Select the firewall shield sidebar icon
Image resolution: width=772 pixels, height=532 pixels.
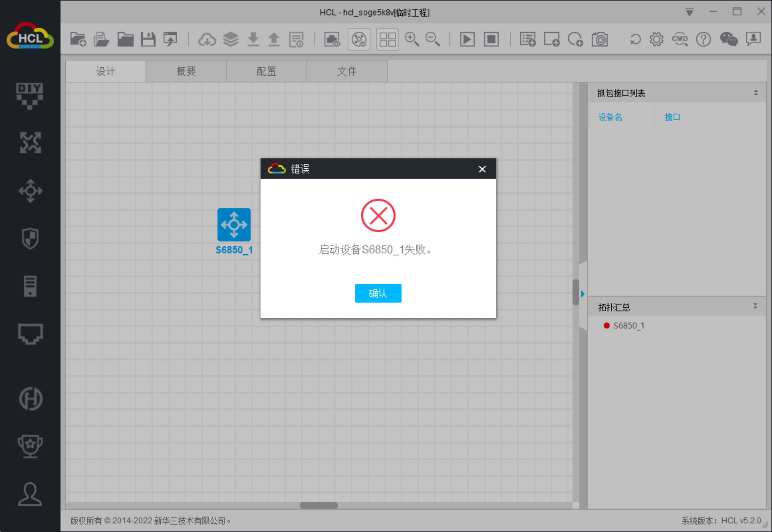point(30,238)
